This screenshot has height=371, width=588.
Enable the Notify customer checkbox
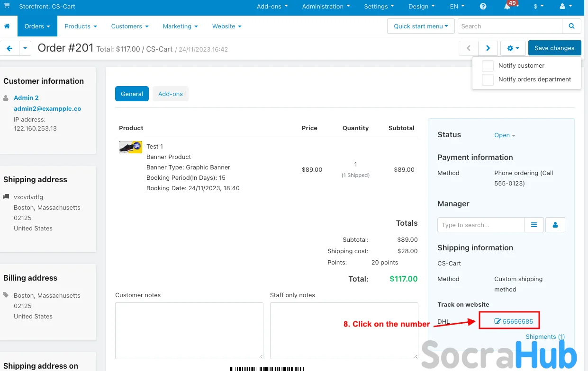(x=488, y=66)
